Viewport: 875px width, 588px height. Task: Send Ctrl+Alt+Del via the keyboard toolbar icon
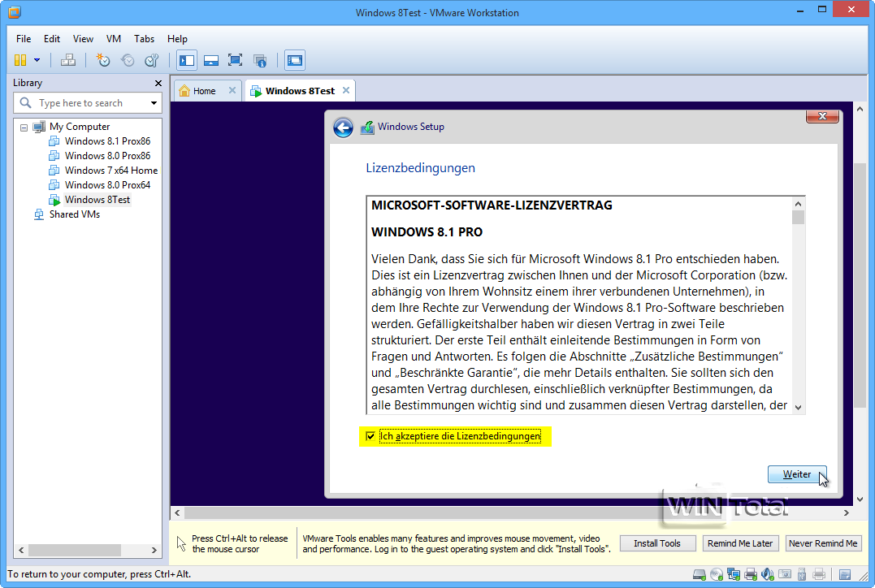[68, 60]
